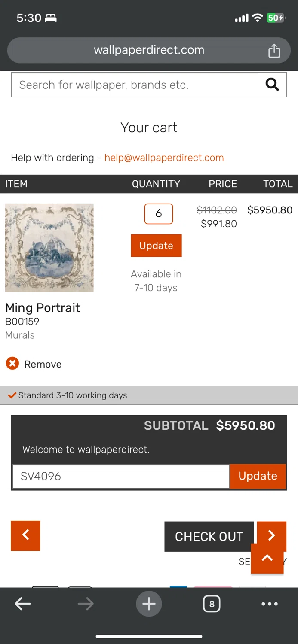Go back using browser back arrow
This screenshot has height=644, width=298.
pyautogui.click(x=22, y=604)
